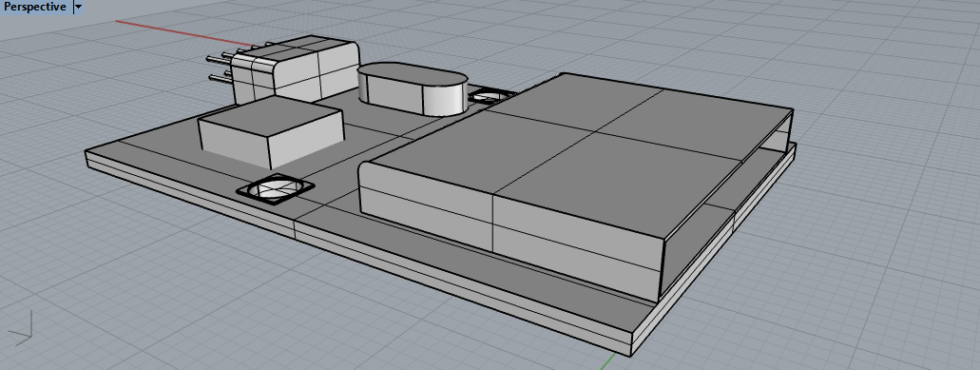This screenshot has height=370, width=980.
Task: Select the oval capsule-shaped component
Action: click(x=413, y=88)
